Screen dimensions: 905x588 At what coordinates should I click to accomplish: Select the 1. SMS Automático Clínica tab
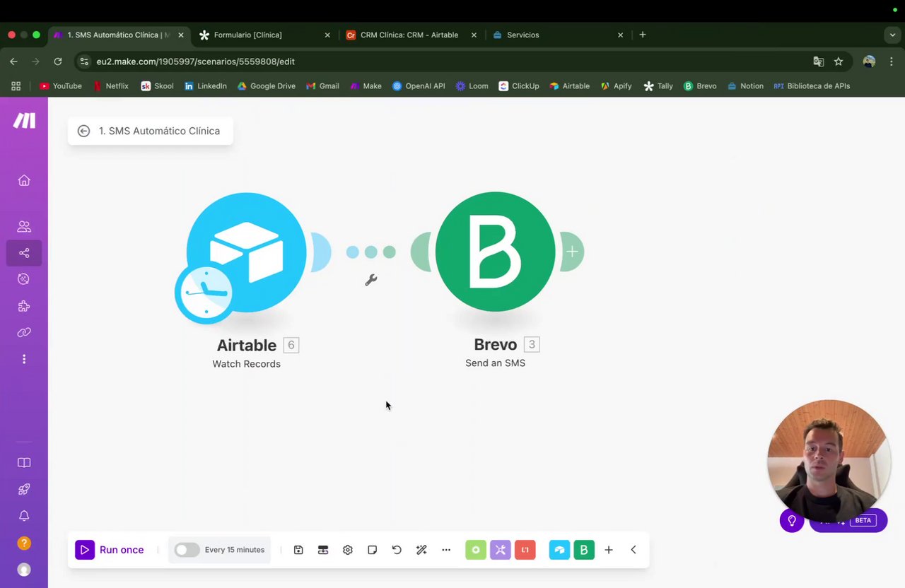[119, 35]
